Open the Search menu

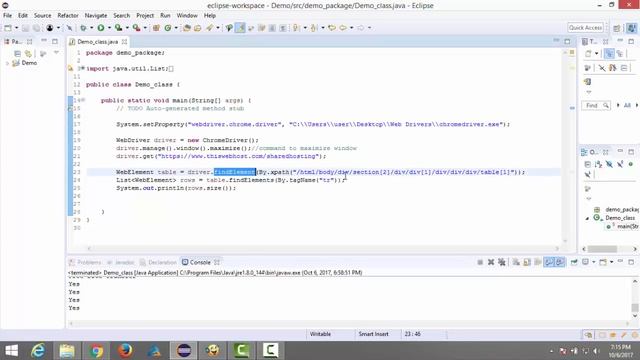tap(122, 16)
